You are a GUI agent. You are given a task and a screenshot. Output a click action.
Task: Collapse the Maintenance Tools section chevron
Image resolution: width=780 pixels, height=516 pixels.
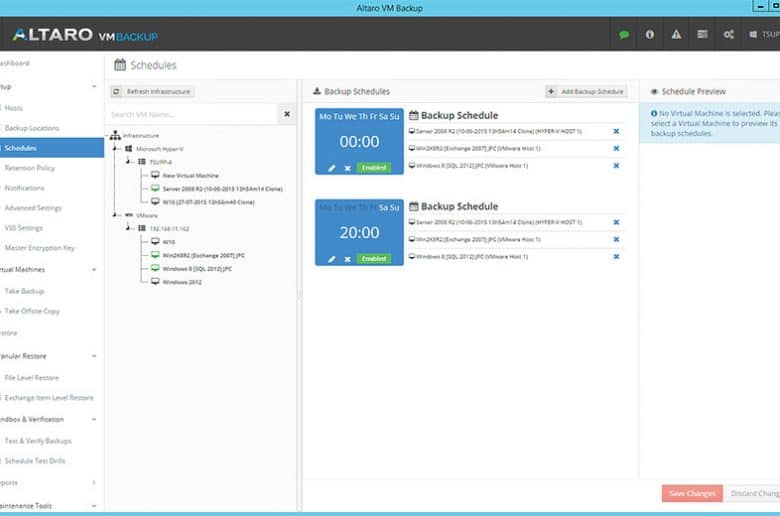(94, 506)
